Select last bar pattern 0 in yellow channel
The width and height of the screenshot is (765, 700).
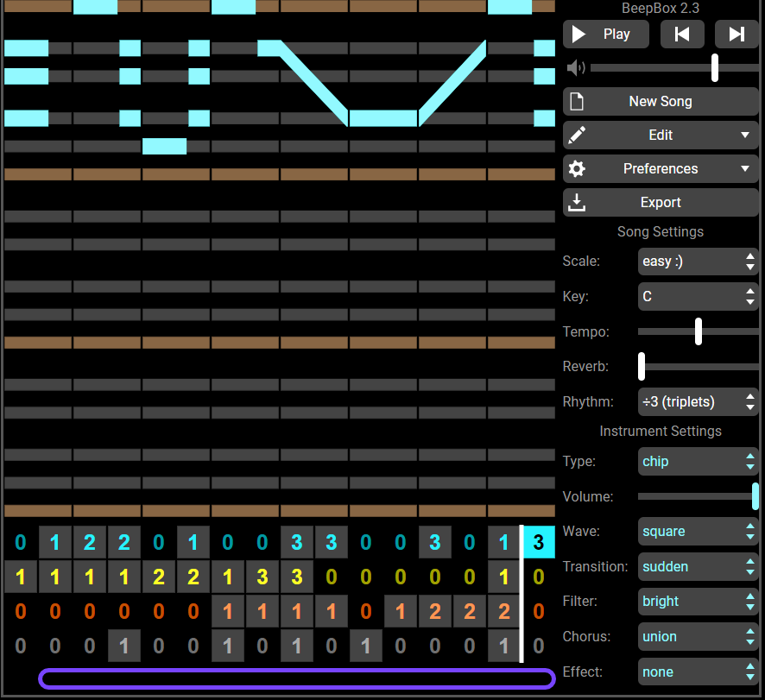tap(539, 577)
